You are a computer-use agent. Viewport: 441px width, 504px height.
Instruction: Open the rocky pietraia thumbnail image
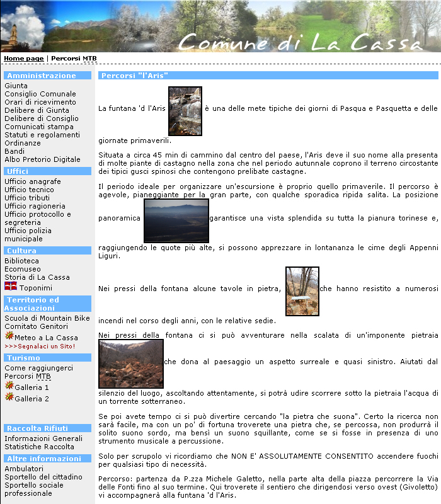click(131, 364)
